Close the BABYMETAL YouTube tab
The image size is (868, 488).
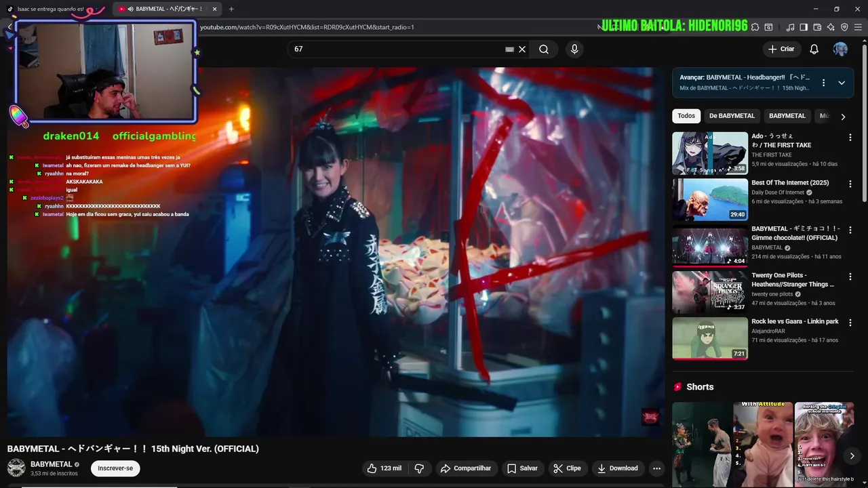click(x=215, y=9)
